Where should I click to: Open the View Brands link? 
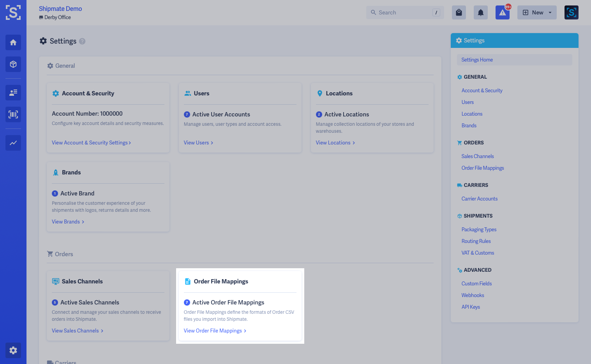(x=68, y=222)
